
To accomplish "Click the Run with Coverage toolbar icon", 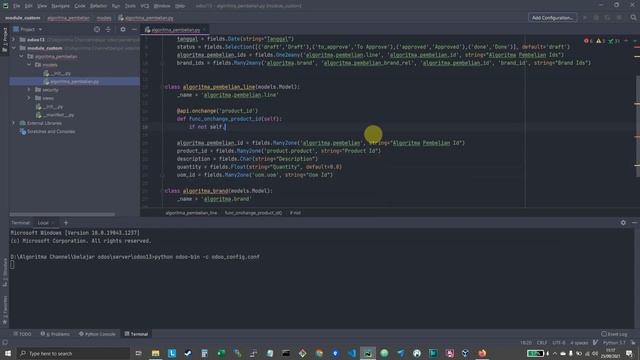I will (x=608, y=18).
